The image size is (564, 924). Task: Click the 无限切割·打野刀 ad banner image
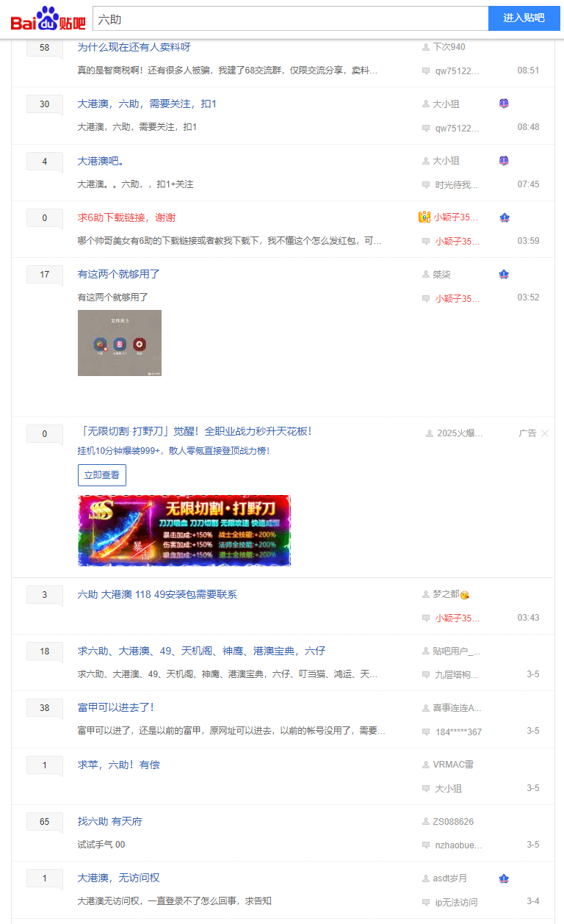point(184,530)
